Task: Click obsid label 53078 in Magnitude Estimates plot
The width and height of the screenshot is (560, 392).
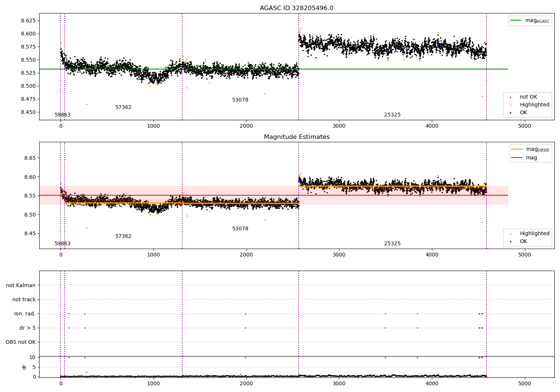Action: [x=240, y=229]
